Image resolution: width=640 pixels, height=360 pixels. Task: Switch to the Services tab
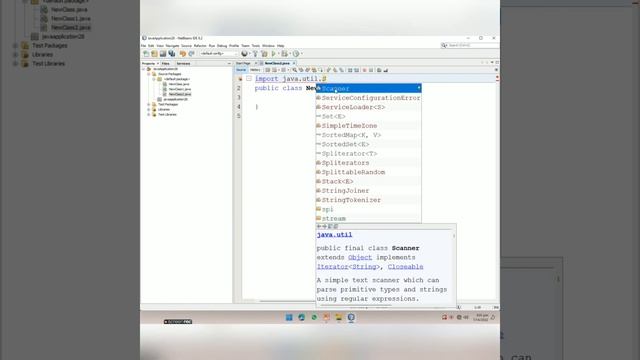[x=183, y=64]
